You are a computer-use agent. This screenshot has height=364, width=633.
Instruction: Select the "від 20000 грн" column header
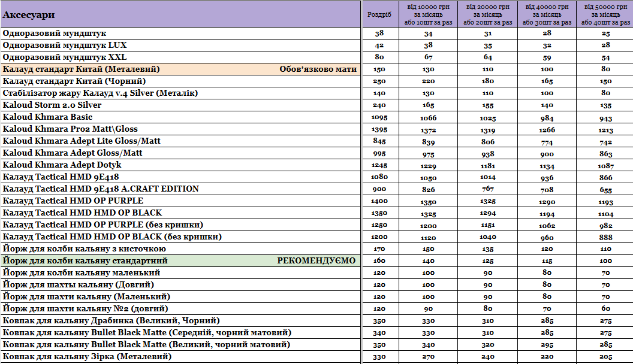click(x=487, y=14)
